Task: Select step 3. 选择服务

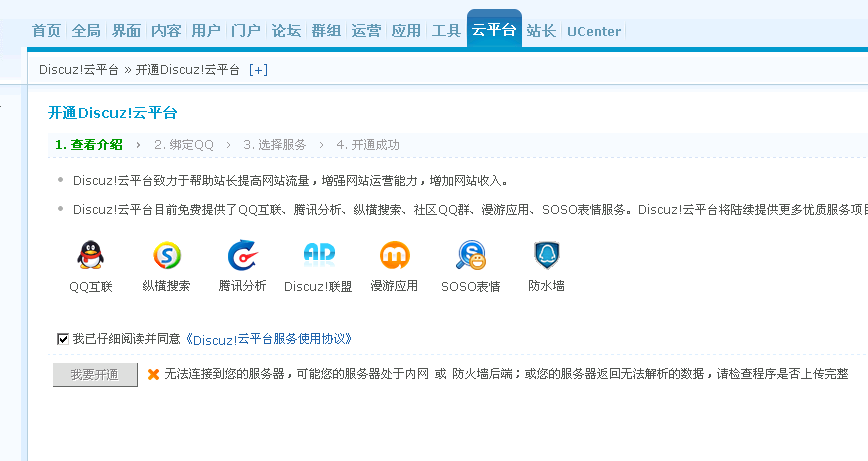Action: coord(275,145)
